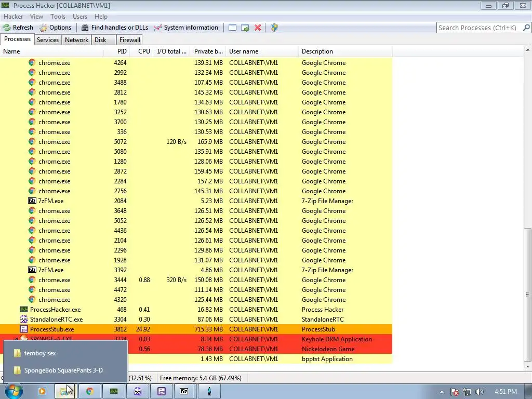Screen dimensions: 532x399
Task: Switch to ProcessStub taskbar icon
Action: click(x=161, y=391)
